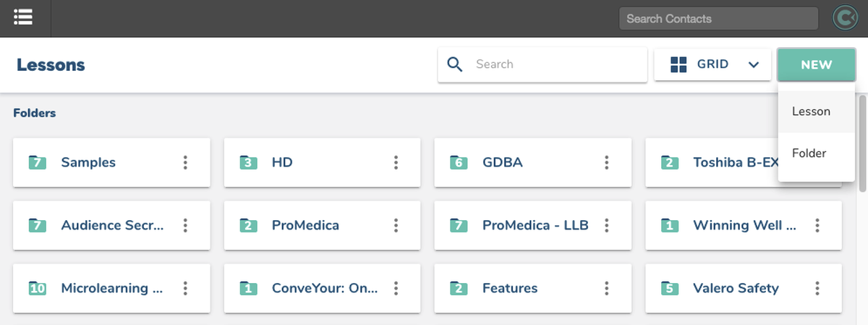This screenshot has height=325, width=868.
Task: Click the ProMedica - LLB folder icon
Action: pyautogui.click(x=459, y=226)
